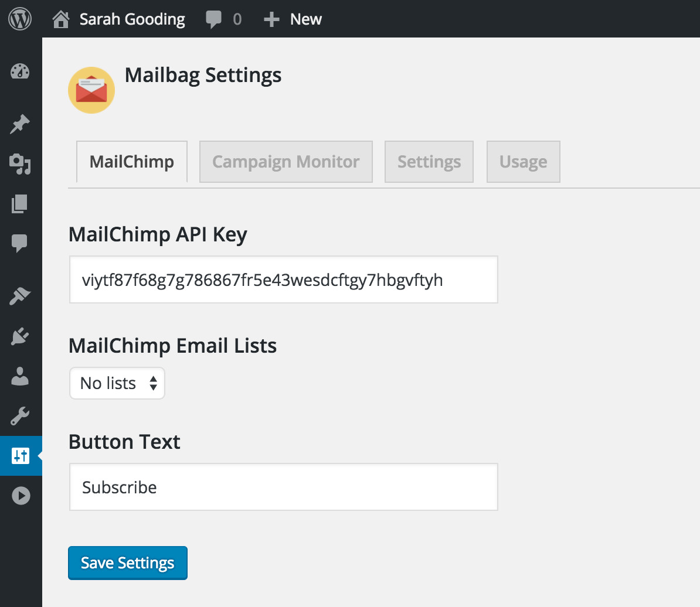Switch to the Campaign Monitor tab
This screenshot has width=700, height=607.
(x=286, y=162)
